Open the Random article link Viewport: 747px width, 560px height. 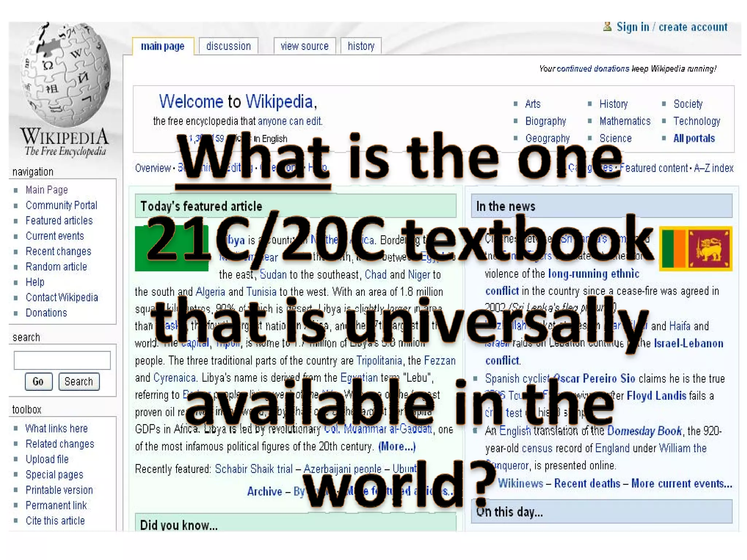pos(56,267)
